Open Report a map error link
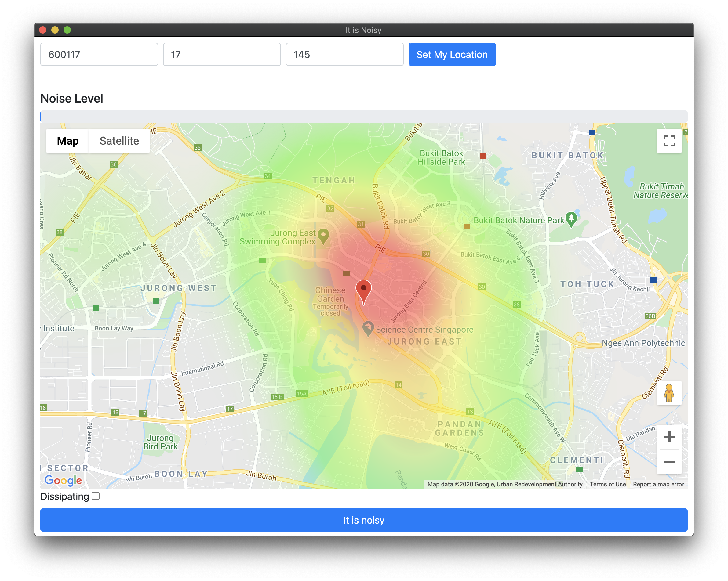Screen dimensions: 728x581 point(658,484)
